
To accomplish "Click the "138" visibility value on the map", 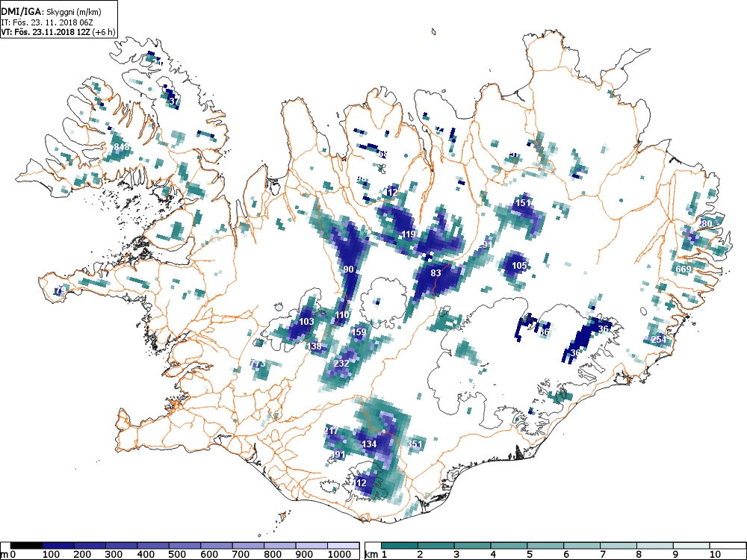I will pyautogui.click(x=314, y=346).
